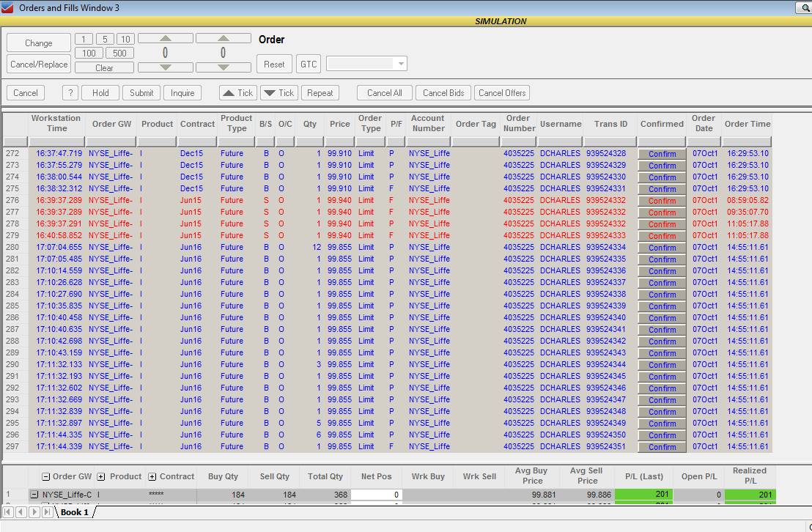
Task: Collapse the Order GW column grouping
Action: pyautogui.click(x=46, y=476)
